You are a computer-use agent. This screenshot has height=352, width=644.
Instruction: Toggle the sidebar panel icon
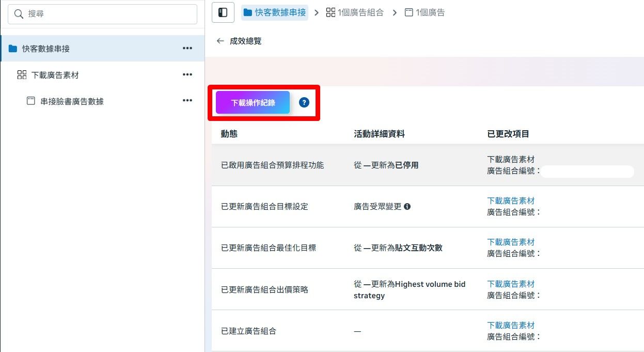(x=223, y=12)
